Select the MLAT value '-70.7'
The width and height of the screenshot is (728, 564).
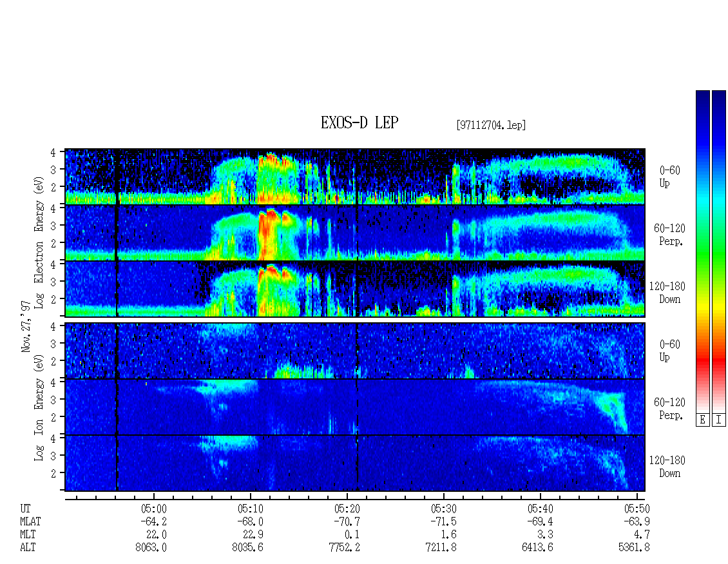point(347,521)
